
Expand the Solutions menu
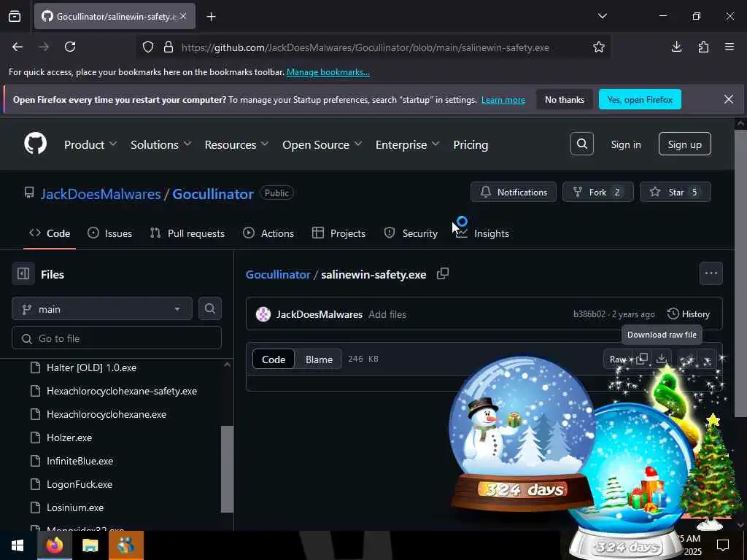[x=161, y=145]
